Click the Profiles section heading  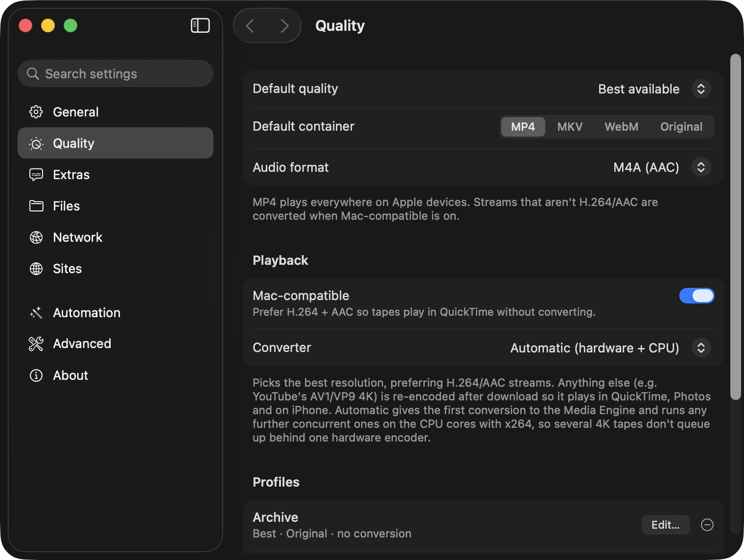coord(276,482)
